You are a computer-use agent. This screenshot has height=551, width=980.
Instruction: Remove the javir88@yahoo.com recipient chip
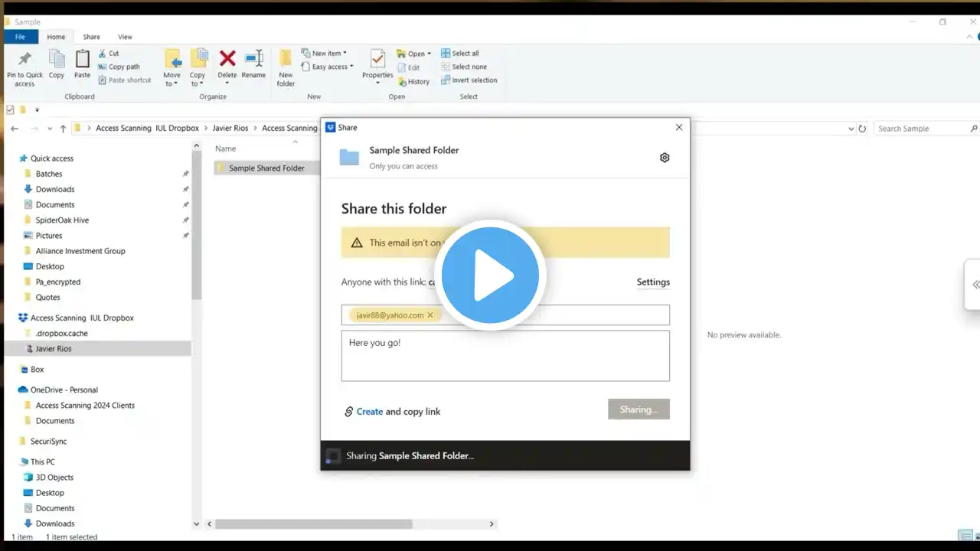pos(430,315)
